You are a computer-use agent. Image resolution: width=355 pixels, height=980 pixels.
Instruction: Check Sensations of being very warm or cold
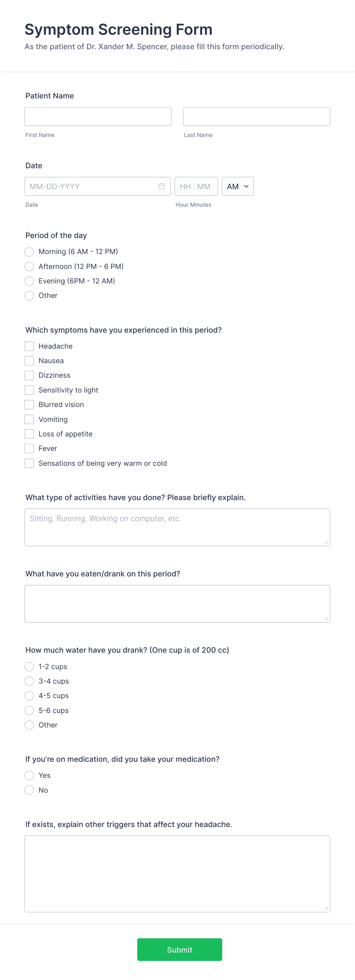click(x=29, y=463)
